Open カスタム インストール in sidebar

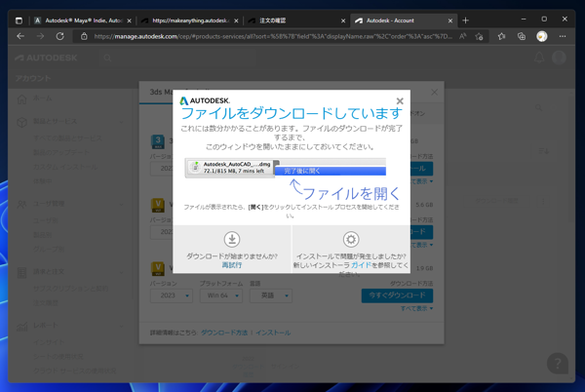65,167
